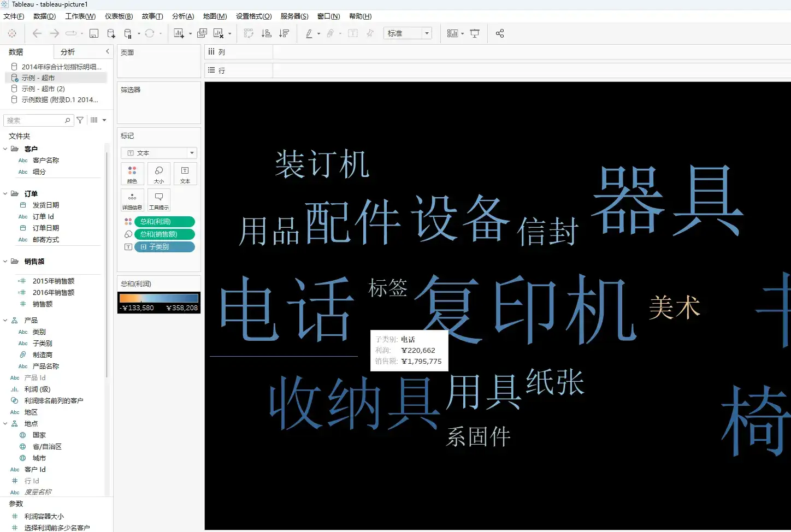
Task: Click the 总和(利润) color gradient legend
Action: point(158,298)
